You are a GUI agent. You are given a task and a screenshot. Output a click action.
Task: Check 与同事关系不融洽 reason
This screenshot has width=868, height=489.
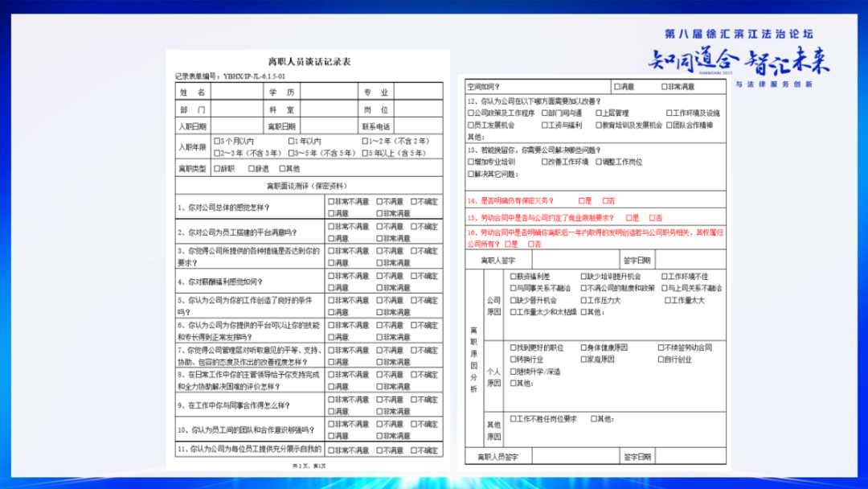(x=513, y=288)
